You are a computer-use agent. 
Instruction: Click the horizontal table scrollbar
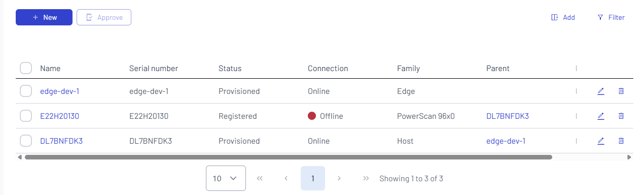tap(288, 157)
